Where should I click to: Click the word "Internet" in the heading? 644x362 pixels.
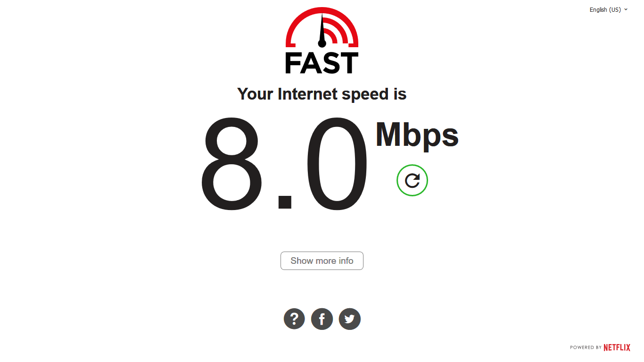point(307,94)
